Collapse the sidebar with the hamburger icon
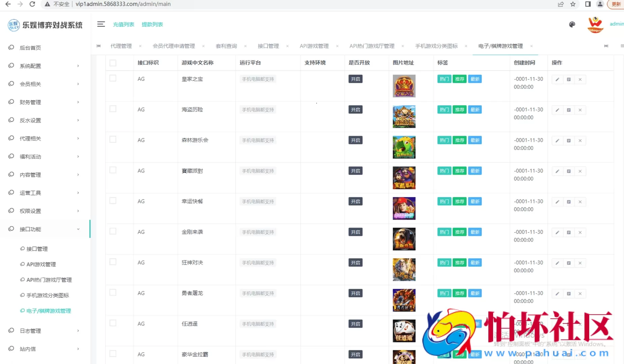Screen dimensions: 624x364 tap(101, 24)
